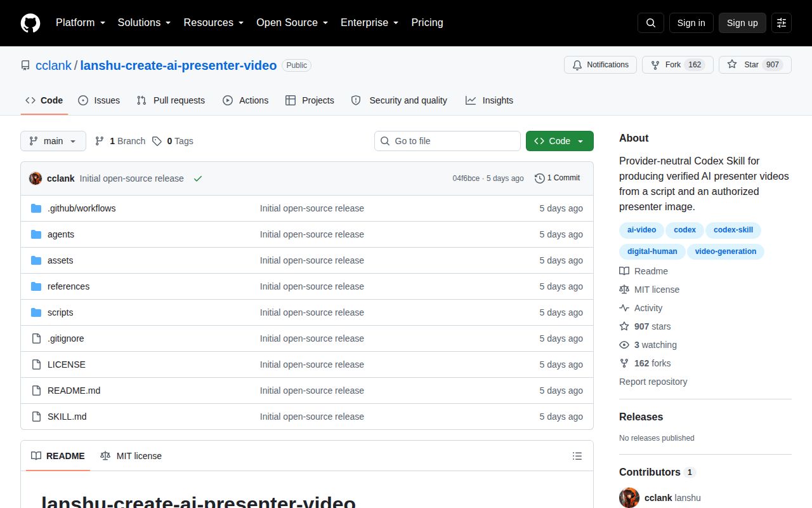
Task: Click the ai-video topic tag
Action: [x=641, y=230]
